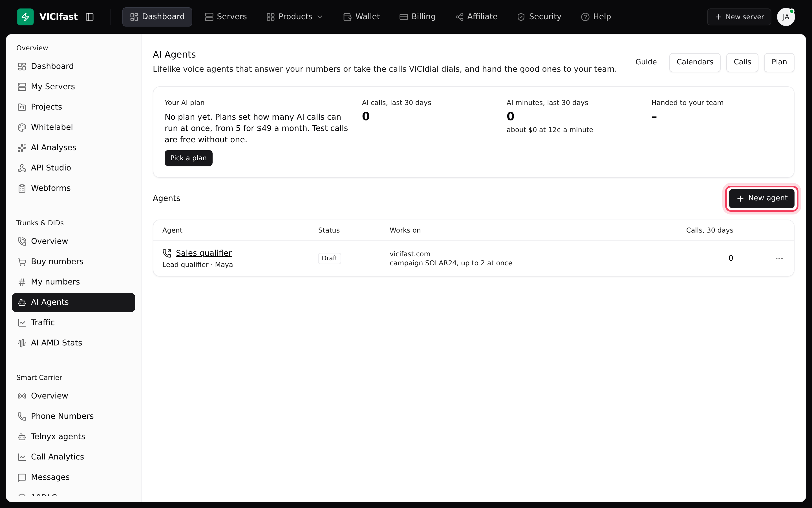
Task: Open the Guide link
Action: [x=646, y=62]
